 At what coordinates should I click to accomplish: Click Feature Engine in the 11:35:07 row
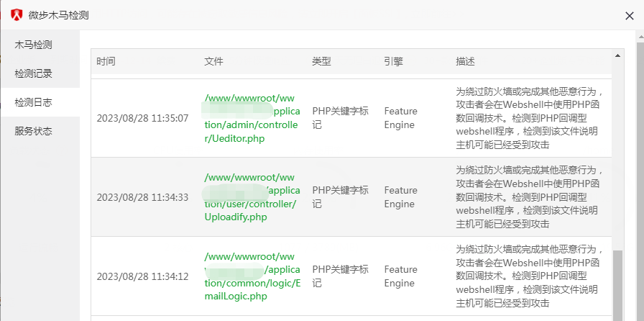coord(400,118)
